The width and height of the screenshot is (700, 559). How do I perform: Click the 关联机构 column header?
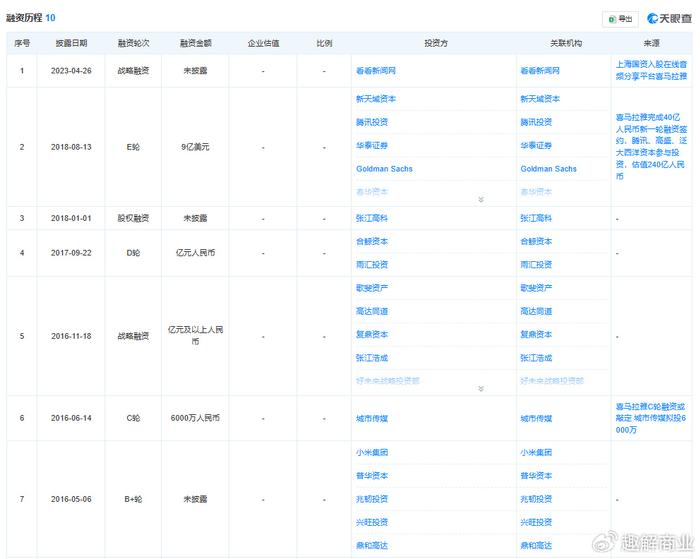566,43
